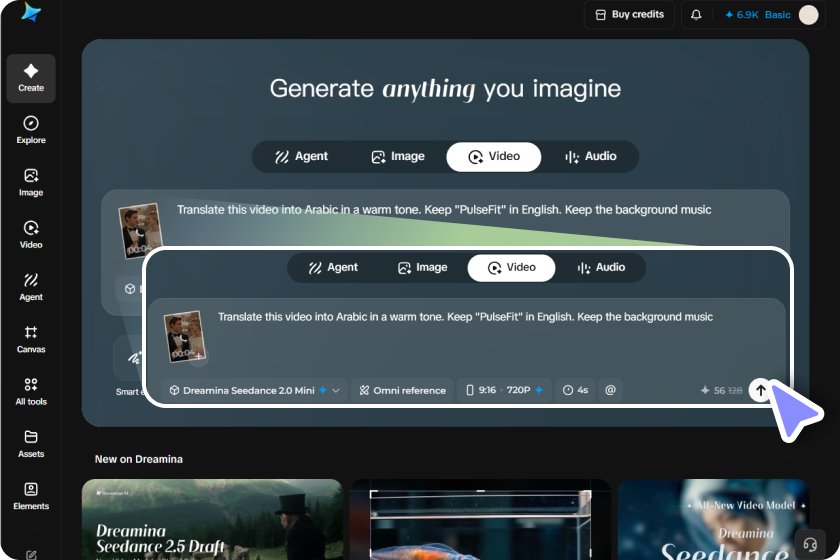
Task: Click the 6.9K credits balance
Action: pyautogui.click(x=742, y=15)
